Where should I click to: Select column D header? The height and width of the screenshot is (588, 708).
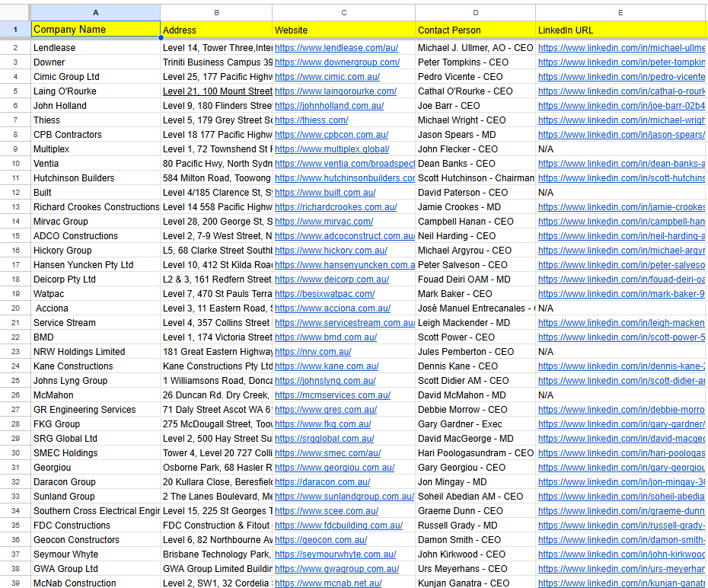point(476,13)
